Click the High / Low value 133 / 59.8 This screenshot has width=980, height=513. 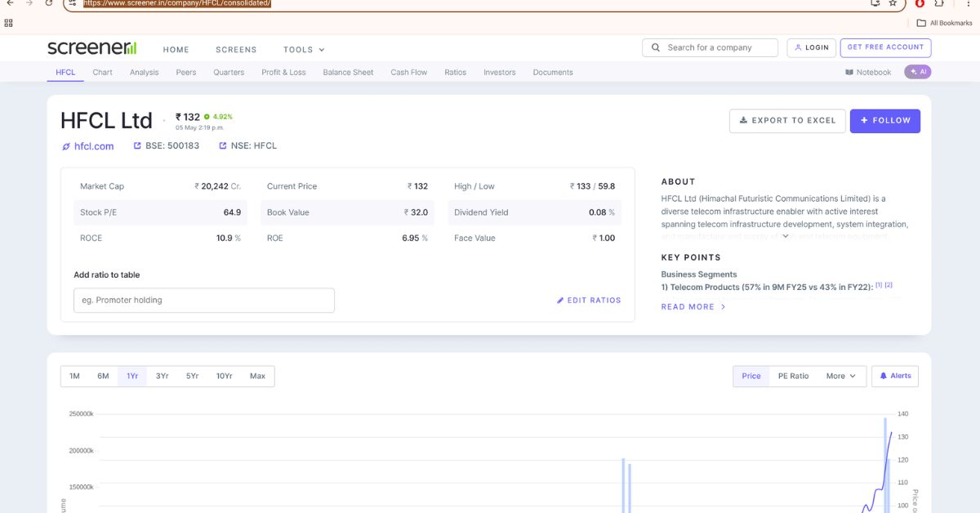(x=592, y=186)
